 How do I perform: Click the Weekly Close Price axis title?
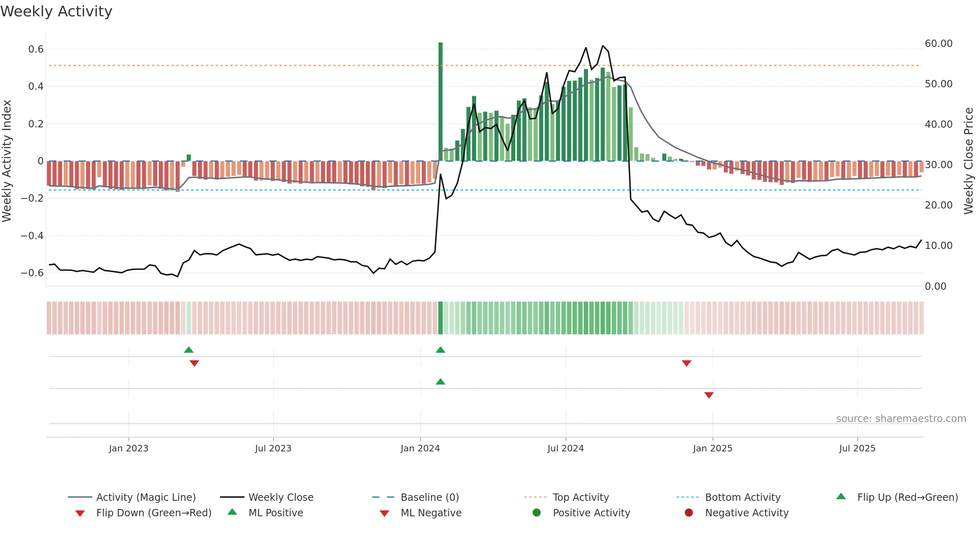(969, 161)
